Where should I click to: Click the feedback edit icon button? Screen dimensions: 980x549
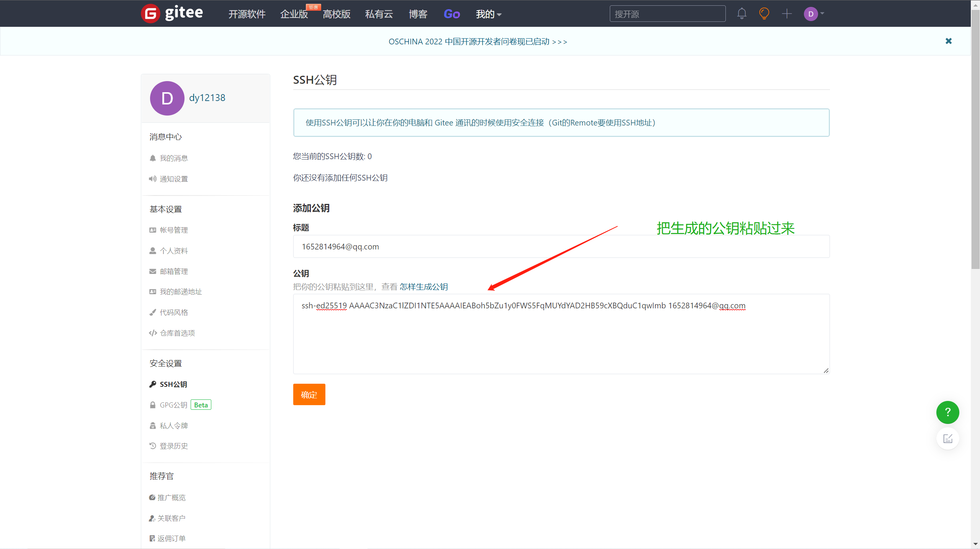point(947,438)
